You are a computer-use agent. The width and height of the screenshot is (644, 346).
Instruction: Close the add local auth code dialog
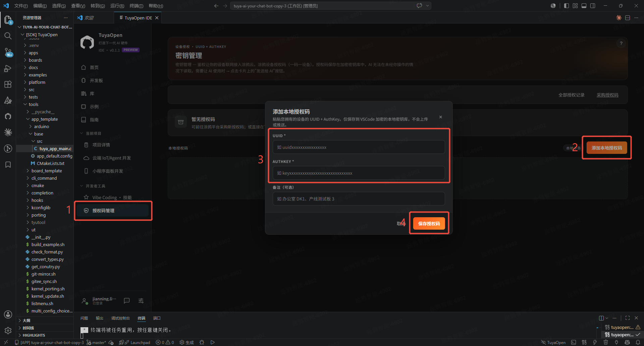click(441, 117)
